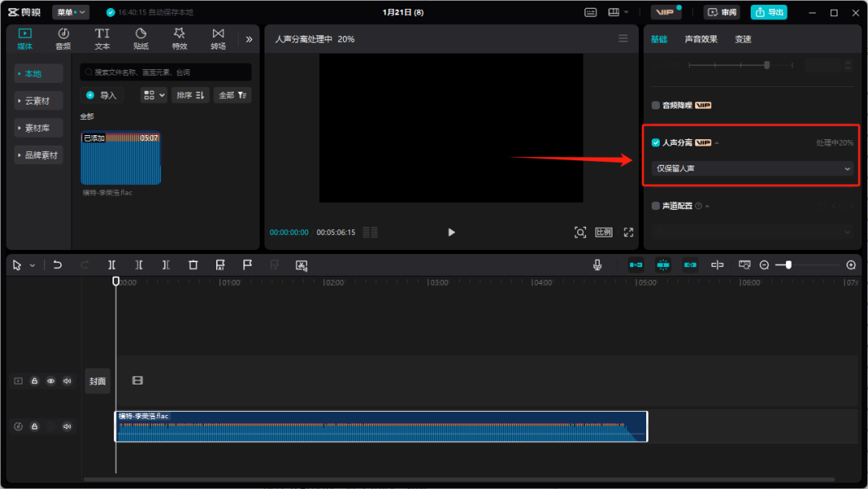This screenshot has height=489, width=868.
Task: Uncheck the 人声分离 checkbox
Action: (x=656, y=143)
